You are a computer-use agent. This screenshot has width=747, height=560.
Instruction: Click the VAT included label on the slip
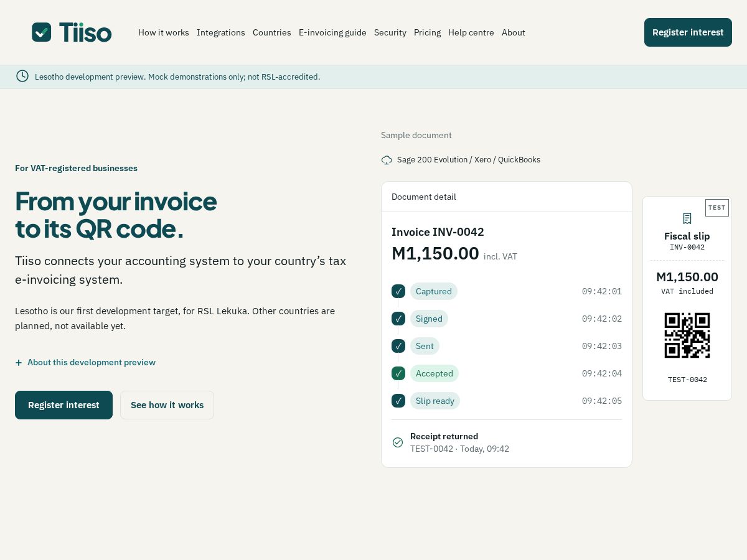tap(687, 291)
